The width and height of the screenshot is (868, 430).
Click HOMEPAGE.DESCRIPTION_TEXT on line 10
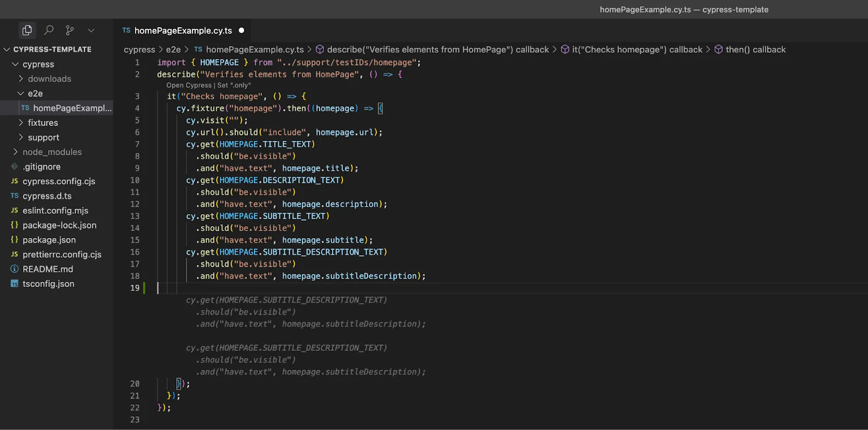(280, 180)
